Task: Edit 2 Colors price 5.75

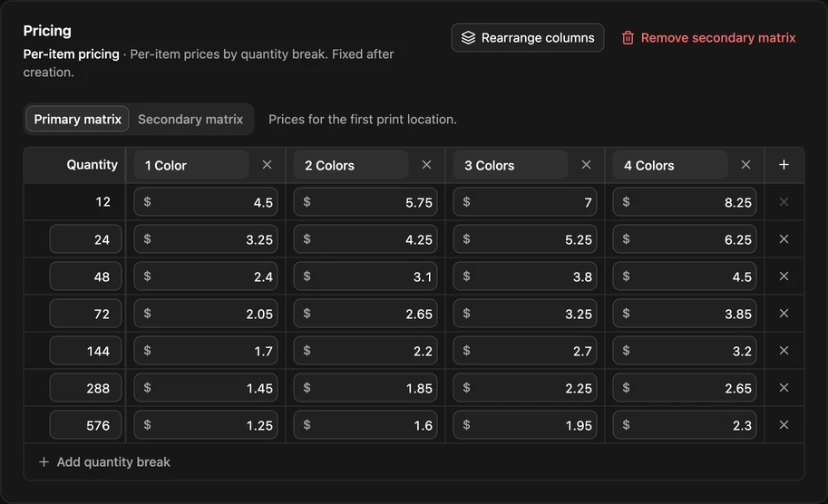Action: 365,201
